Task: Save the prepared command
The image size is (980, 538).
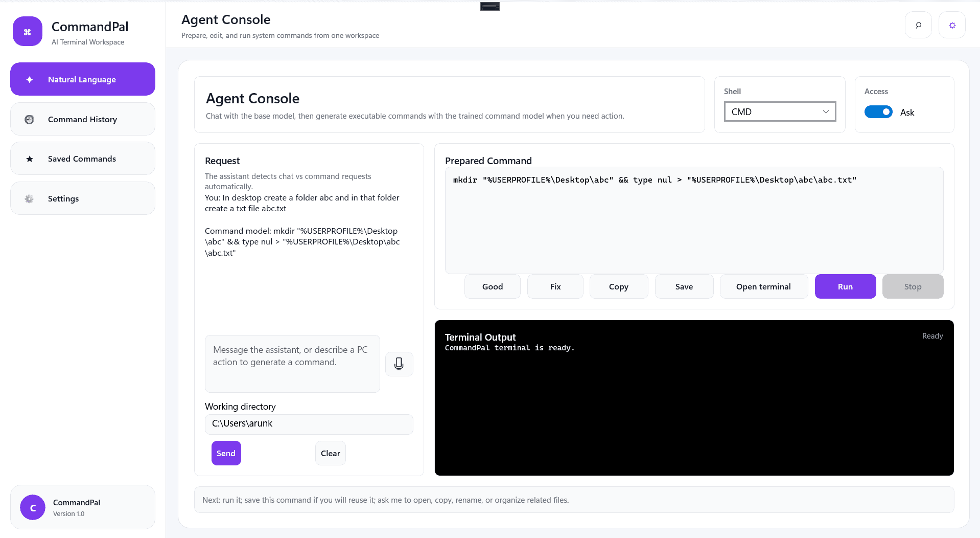Action: point(684,286)
